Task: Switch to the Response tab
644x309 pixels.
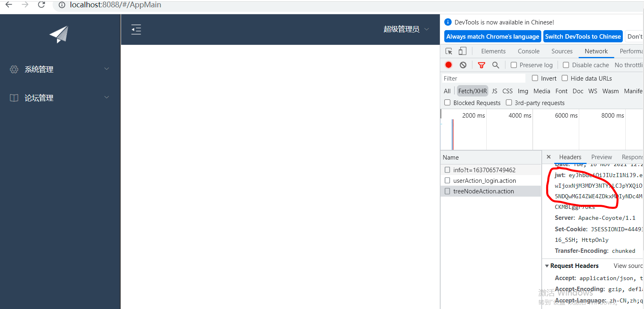Action: point(632,157)
